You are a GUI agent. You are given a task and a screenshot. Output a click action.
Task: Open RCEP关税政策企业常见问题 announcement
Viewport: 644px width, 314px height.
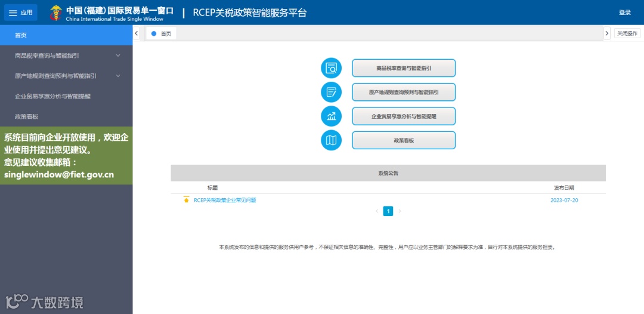tap(225, 200)
